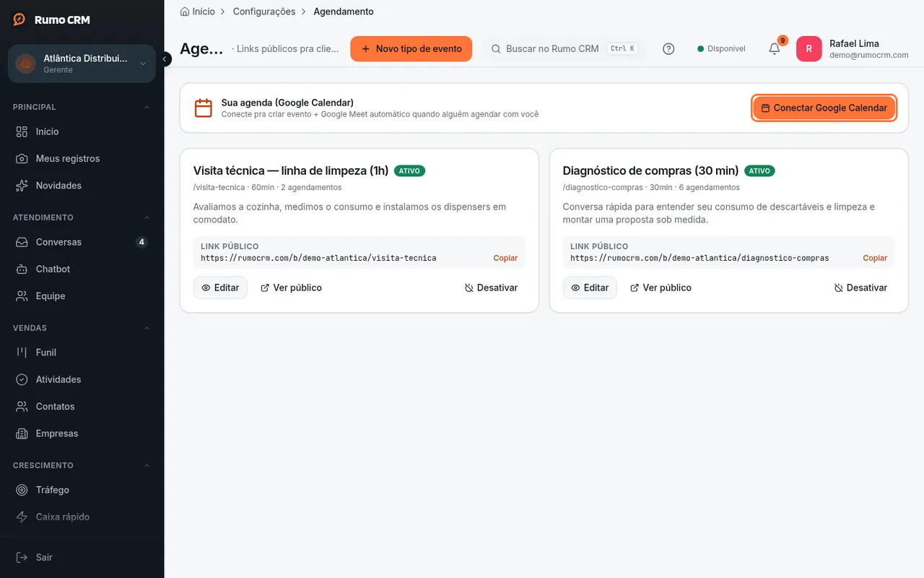Open Caixa rápido

(x=82, y=517)
